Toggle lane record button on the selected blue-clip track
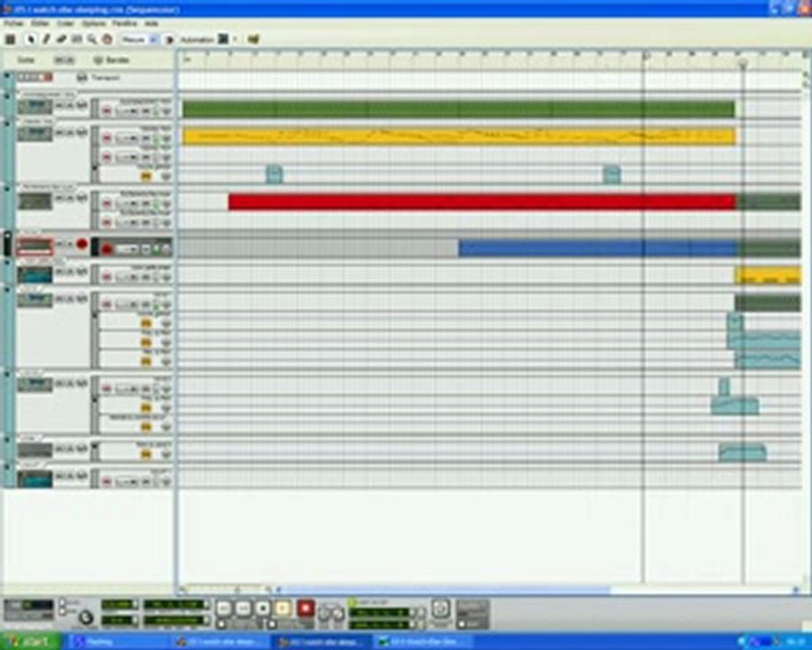Image resolution: width=812 pixels, height=650 pixels. coord(106,250)
